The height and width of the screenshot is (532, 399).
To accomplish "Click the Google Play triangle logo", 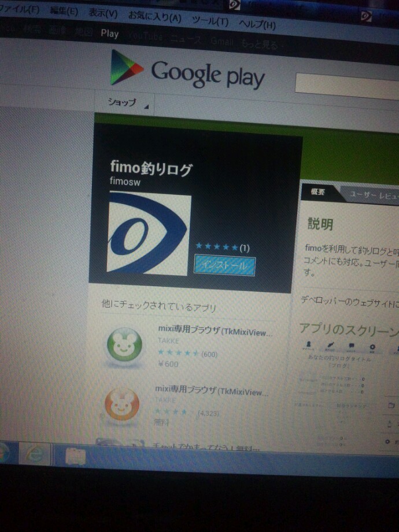I will pos(125,67).
